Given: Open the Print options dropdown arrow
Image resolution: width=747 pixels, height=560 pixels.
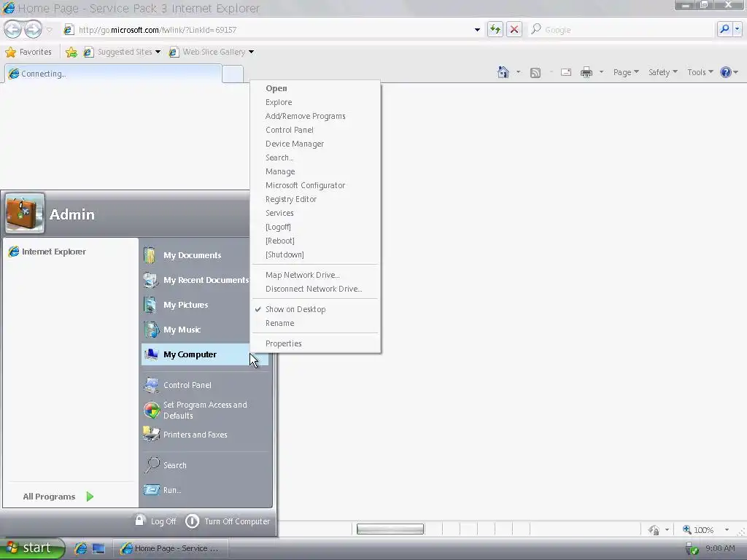Looking at the screenshot, I should point(601,72).
